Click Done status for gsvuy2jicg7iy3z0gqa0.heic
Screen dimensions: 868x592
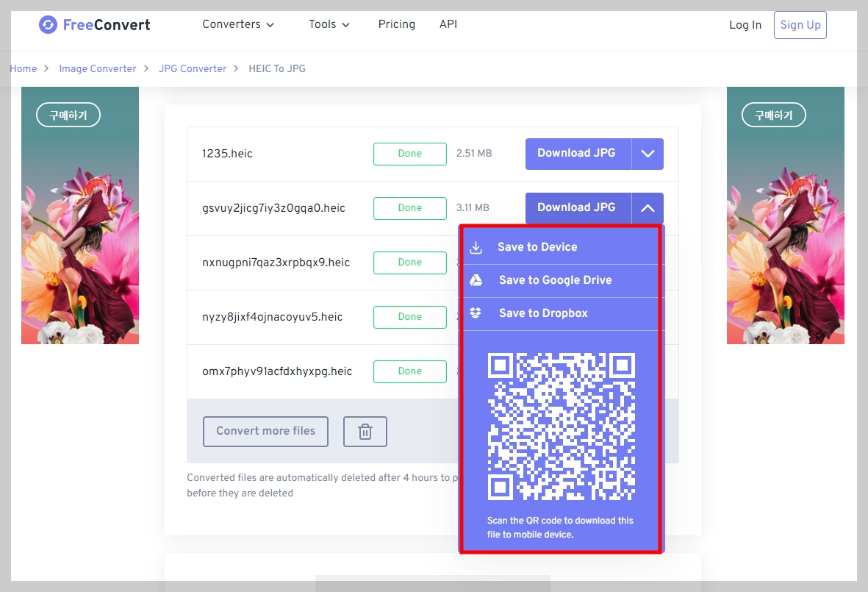point(410,208)
